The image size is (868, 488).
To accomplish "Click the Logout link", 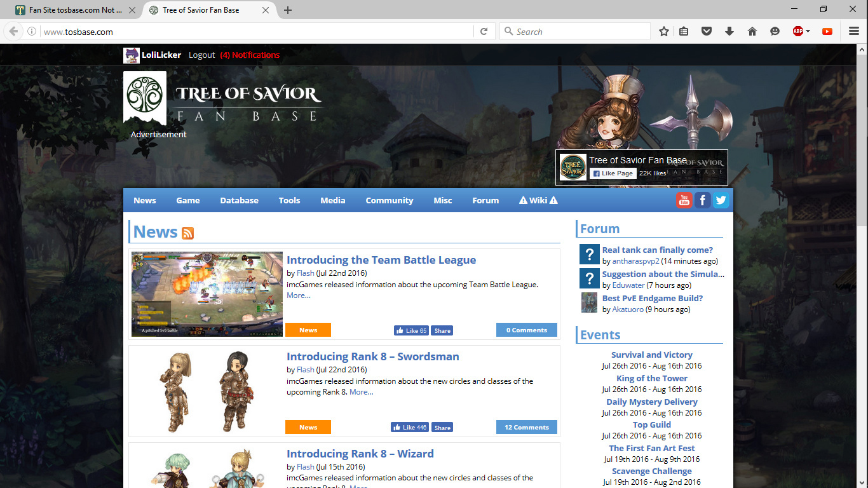I will (202, 55).
